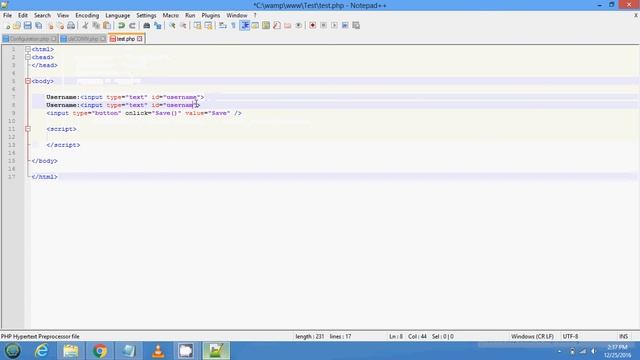Open the Edit menu
The height and width of the screenshot is (360, 640).
point(23,16)
